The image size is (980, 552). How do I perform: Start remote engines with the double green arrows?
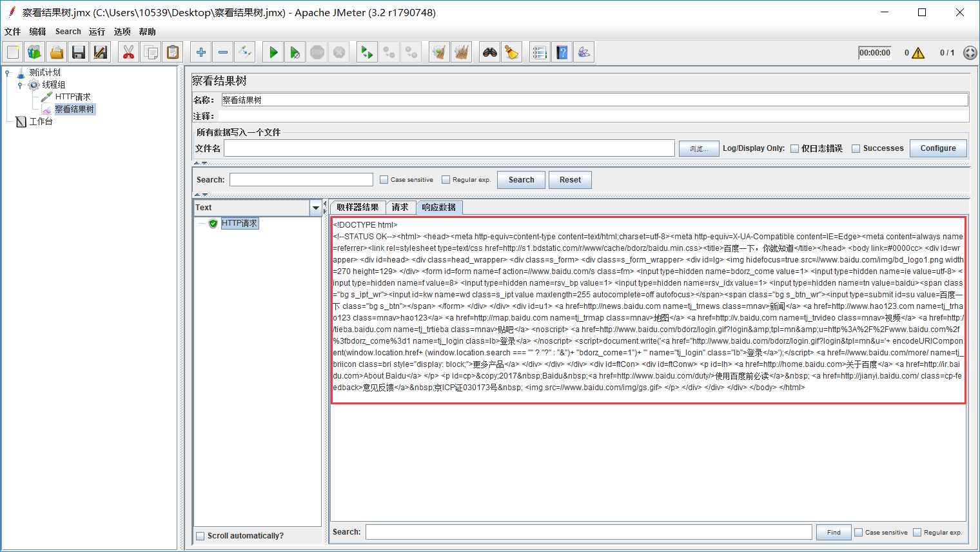367,52
